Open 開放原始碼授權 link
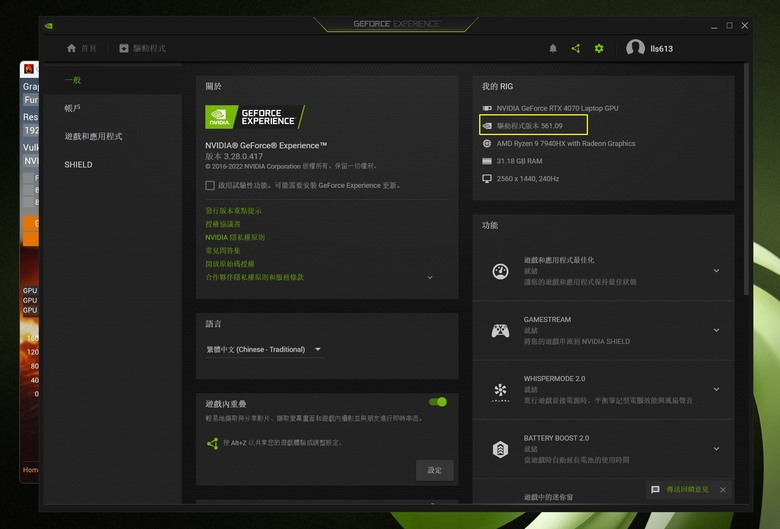Viewport: 780px width, 529px height. point(230,264)
